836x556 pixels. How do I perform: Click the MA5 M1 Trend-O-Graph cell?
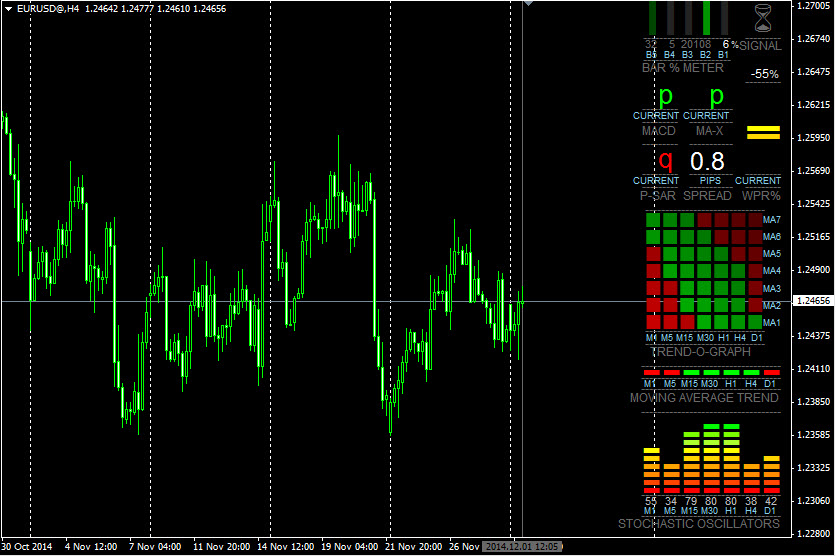point(653,254)
